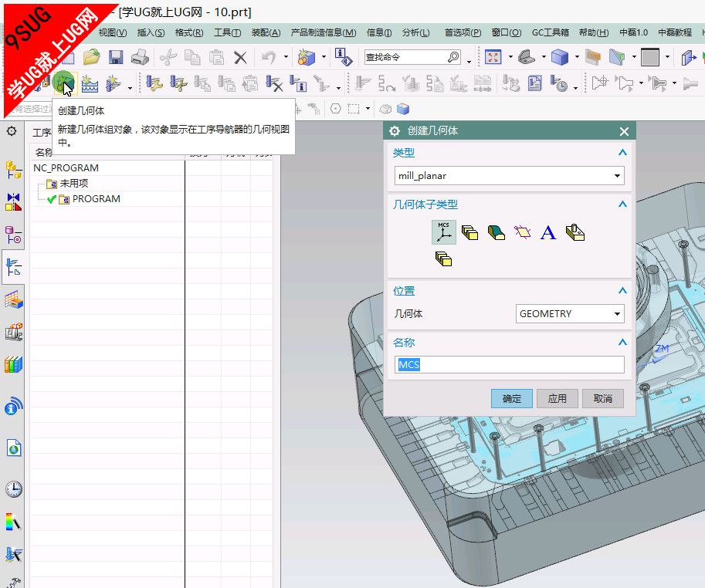The image size is (705, 588).
Task: Select the PROGRAM tree item
Action: 97,199
